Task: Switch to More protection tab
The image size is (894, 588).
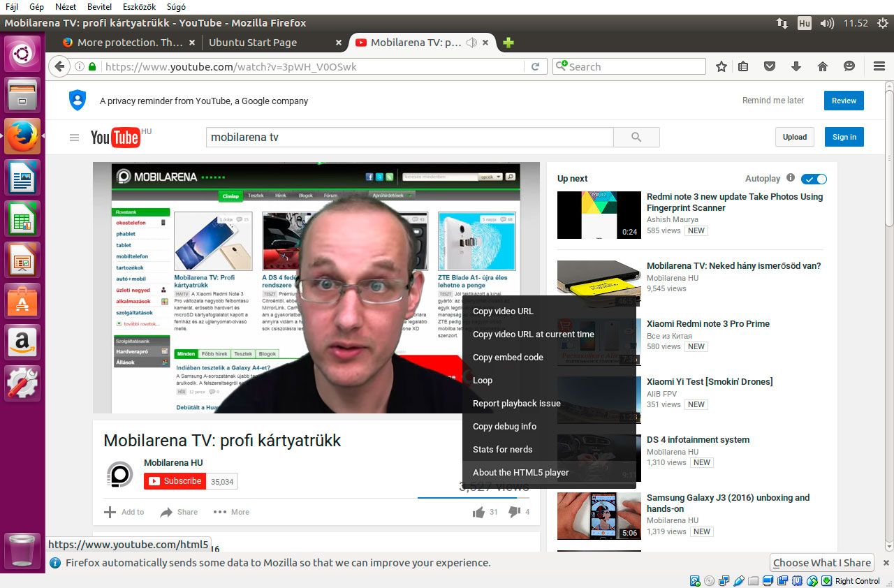Action: 129,43
